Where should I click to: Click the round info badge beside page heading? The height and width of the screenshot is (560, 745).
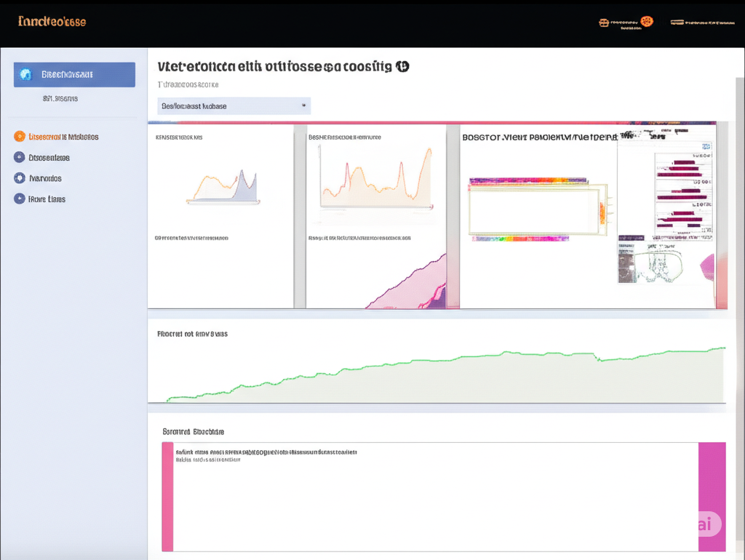[402, 66]
